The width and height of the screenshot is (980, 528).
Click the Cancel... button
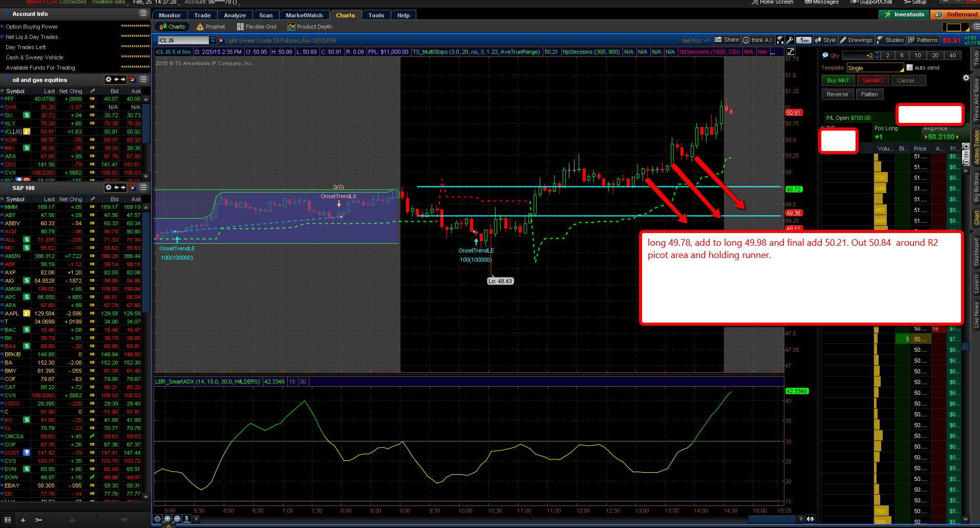pyautogui.click(x=908, y=80)
